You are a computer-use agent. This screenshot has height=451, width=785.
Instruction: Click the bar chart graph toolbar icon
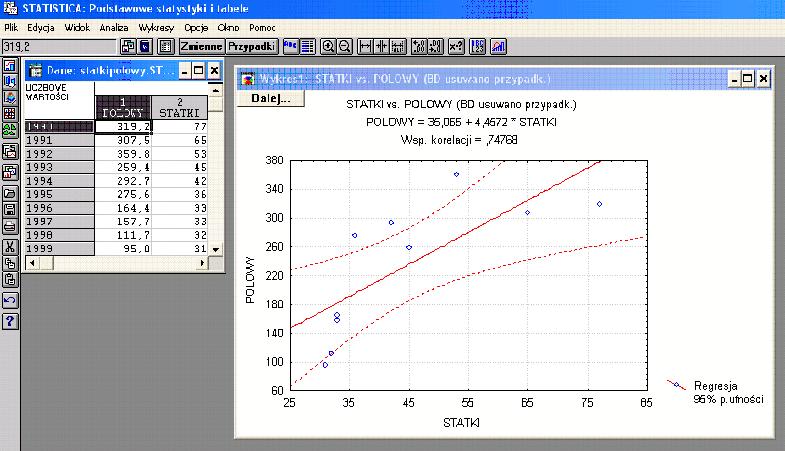tap(498, 47)
